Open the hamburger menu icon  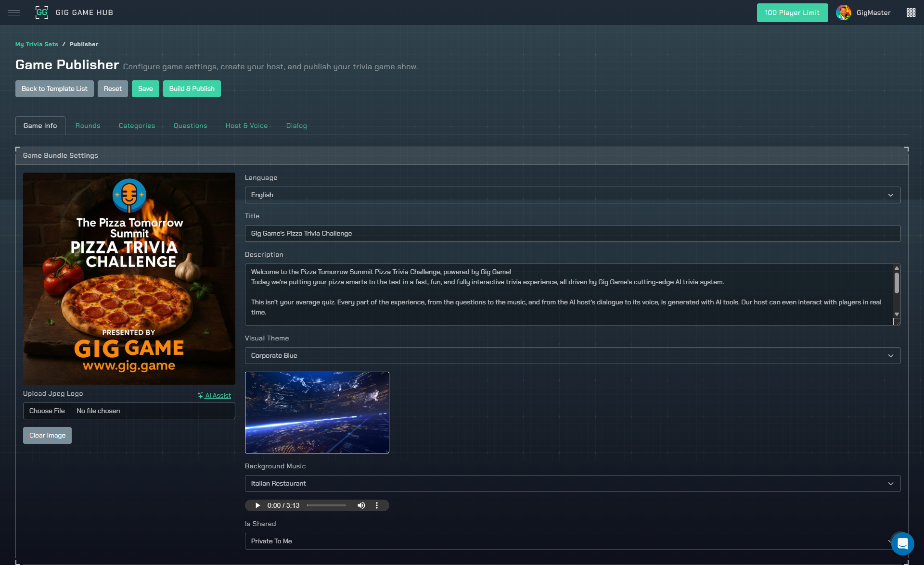pyautogui.click(x=14, y=13)
